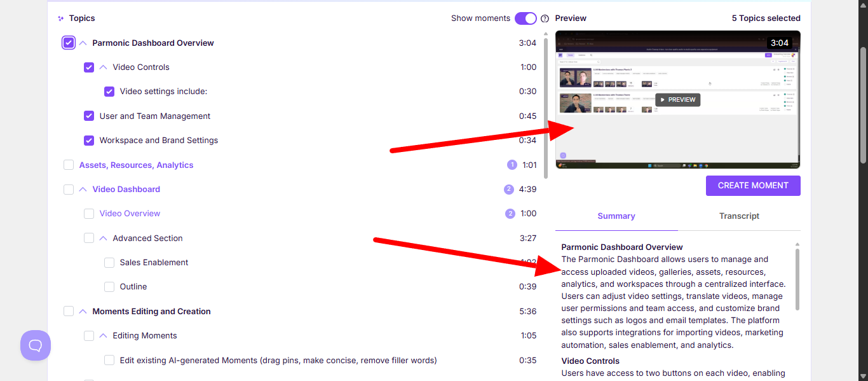Select the Editing Moments topic title
The image size is (868, 381).
click(145, 335)
